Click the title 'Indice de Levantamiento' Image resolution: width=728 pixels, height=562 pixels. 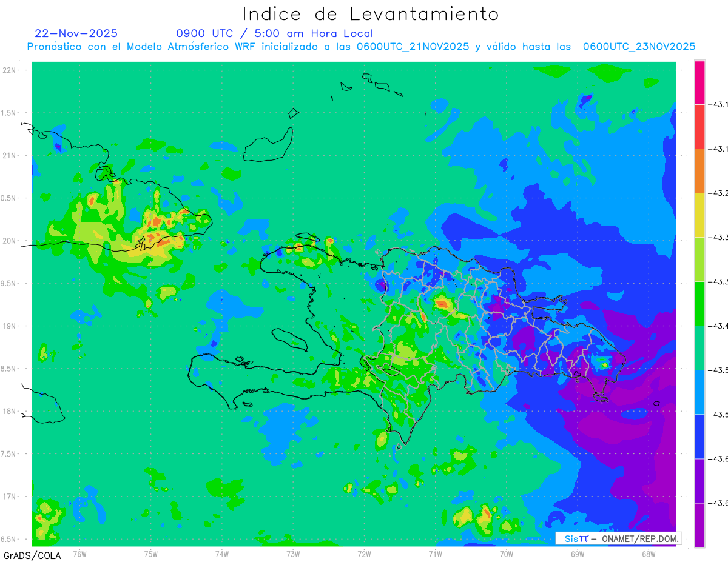[371, 13]
